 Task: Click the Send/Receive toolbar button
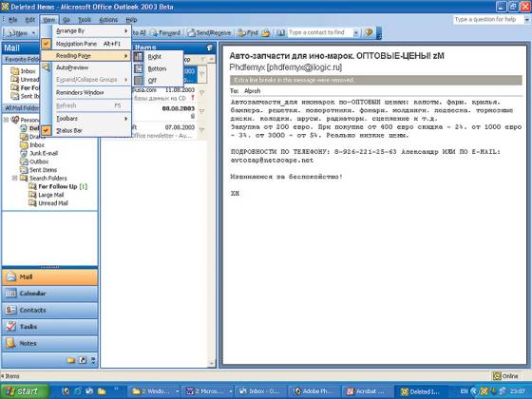[x=209, y=33]
